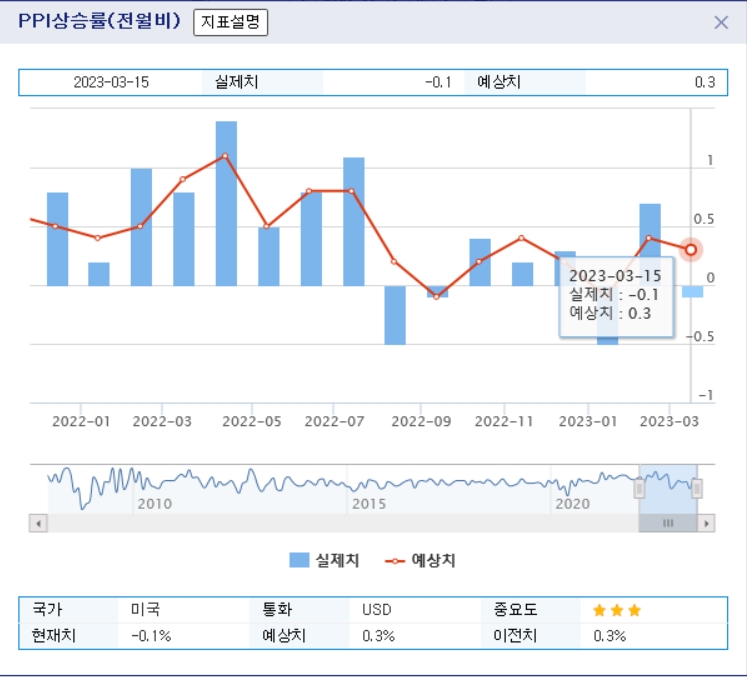This screenshot has width=747, height=677.
Task: Click the 2022-07 x-axis label
Action: click(x=334, y=421)
